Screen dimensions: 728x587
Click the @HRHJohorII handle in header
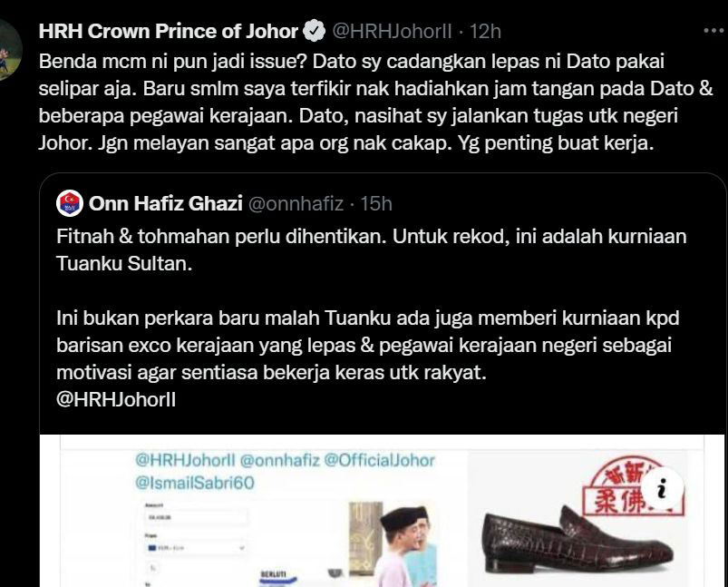pos(392,31)
